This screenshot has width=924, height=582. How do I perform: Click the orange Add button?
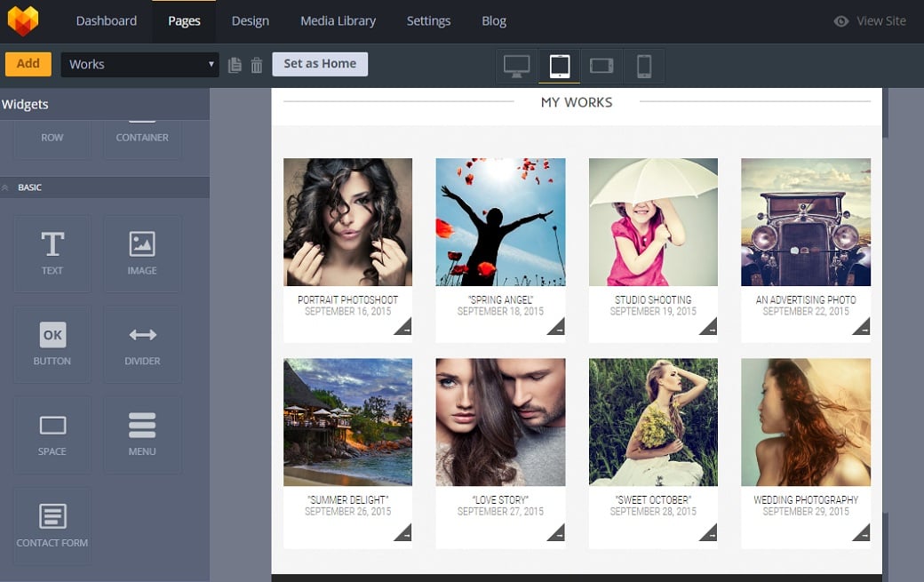tap(28, 64)
